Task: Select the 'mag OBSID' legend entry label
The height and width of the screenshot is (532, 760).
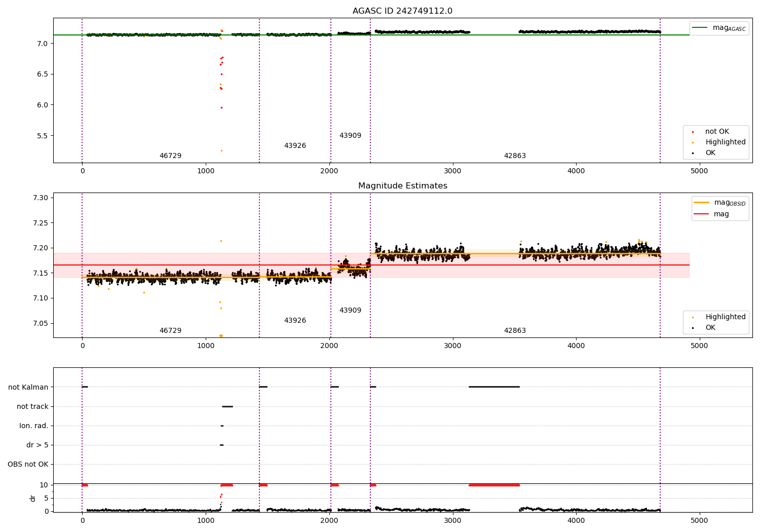Action: 730,203
